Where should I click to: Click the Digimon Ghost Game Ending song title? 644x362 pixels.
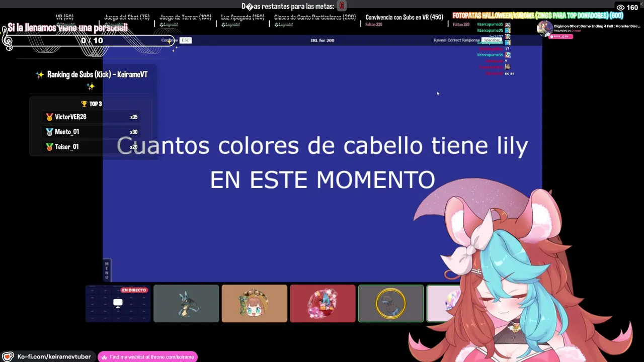tap(597, 26)
